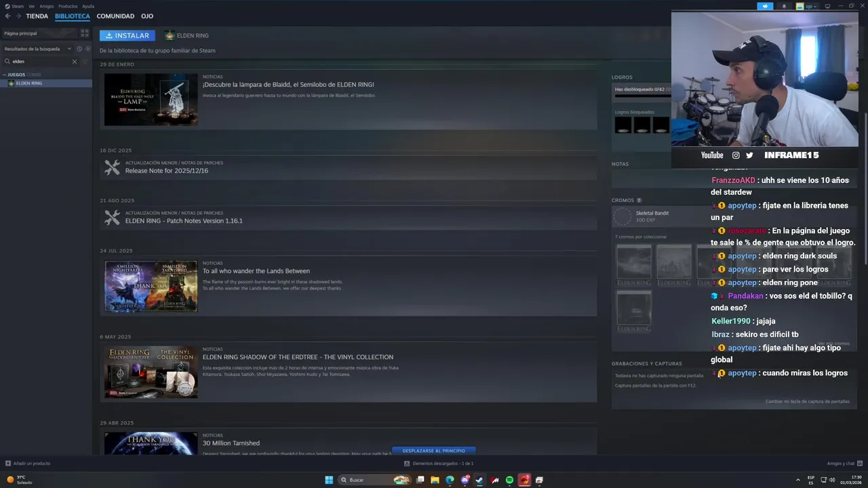Select ELDEN RING in the game list
Image resolution: width=868 pixels, height=488 pixels.
click(46, 83)
